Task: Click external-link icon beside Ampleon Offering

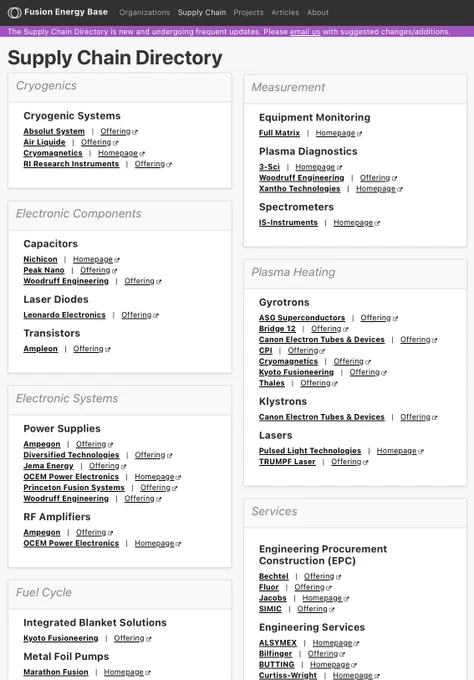Action: (x=108, y=349)
